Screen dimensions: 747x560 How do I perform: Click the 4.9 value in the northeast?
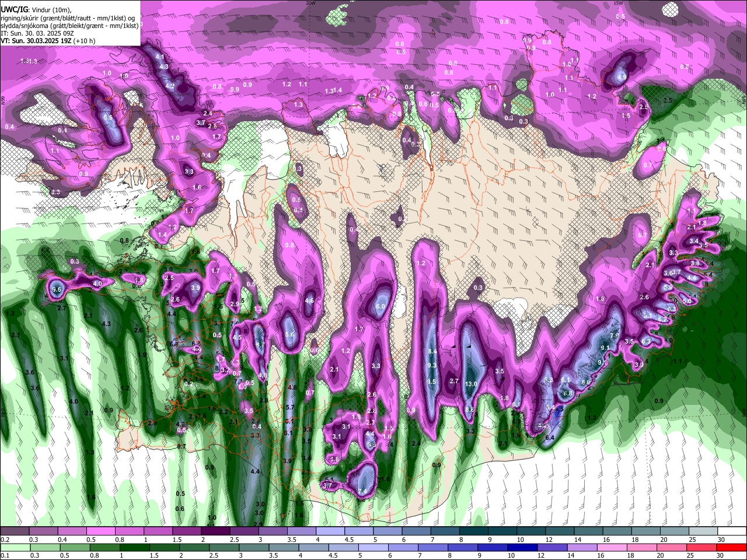point(622,77)
